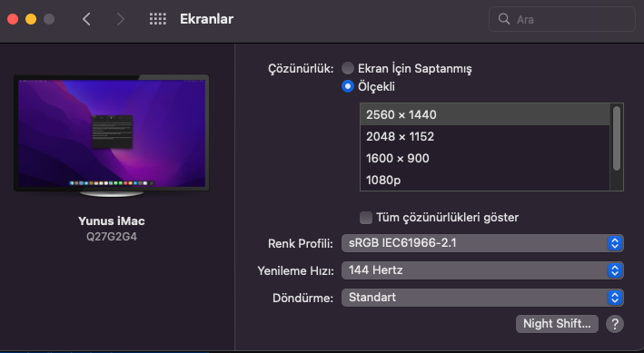The image size is (644, 353).
Task: Open the Renk Profili dropdown
Action: tap(482, 243)
